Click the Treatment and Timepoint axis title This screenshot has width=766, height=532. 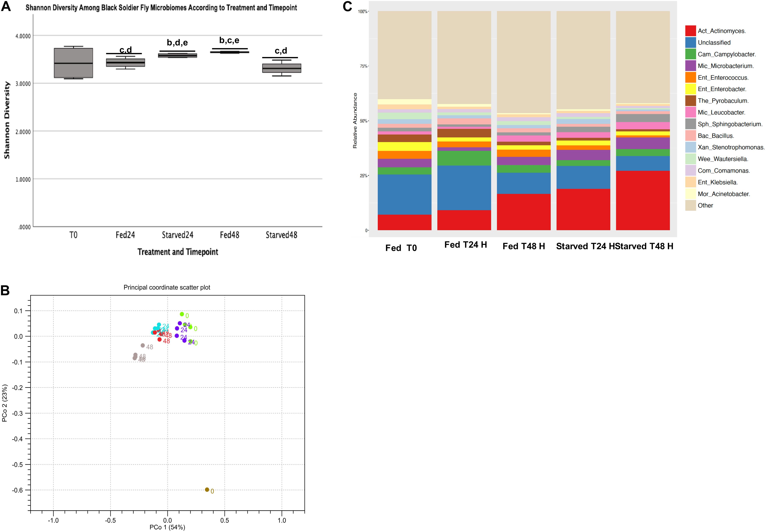pos(178,252)
